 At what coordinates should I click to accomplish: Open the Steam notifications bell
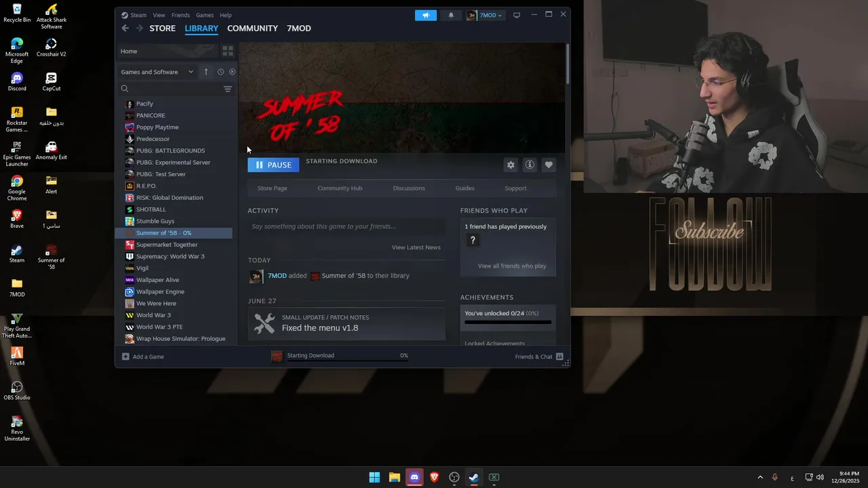pyautogui.click(x=451, y=15)
